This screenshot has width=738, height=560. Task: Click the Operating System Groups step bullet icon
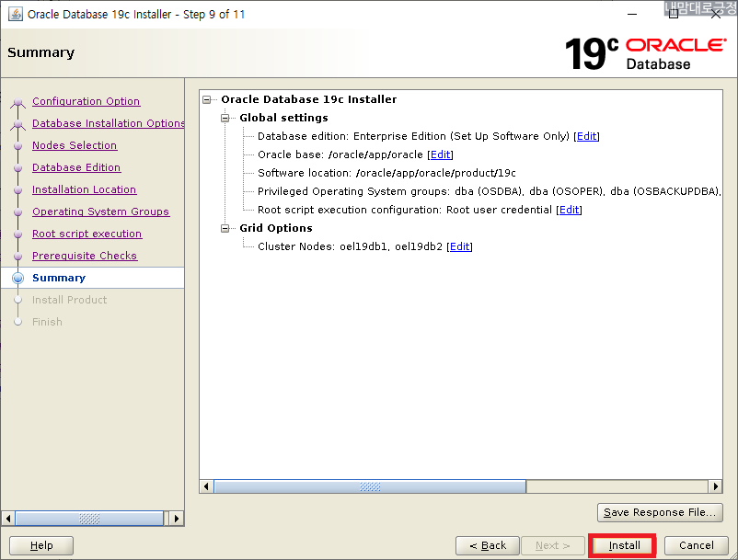click(17, 212)
